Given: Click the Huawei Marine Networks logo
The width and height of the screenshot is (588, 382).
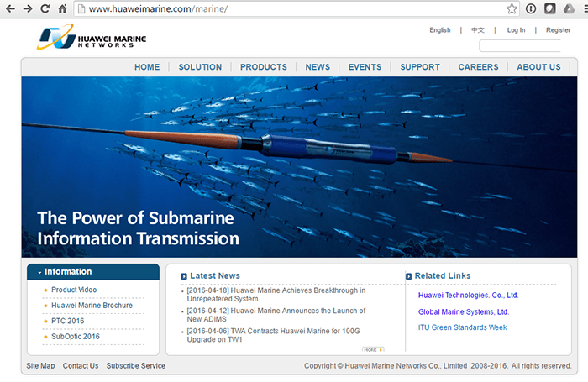Looking at the screenshot, I should [87, 39].
